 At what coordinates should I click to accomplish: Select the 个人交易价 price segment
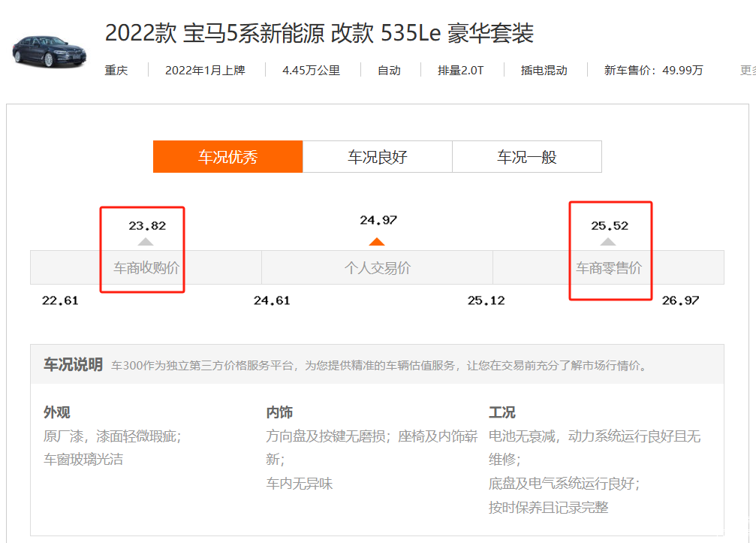pos(377,267)
